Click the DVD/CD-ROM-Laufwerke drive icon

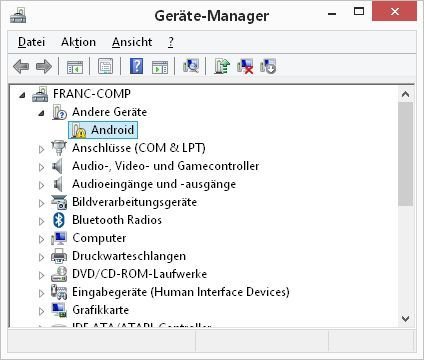59,274
